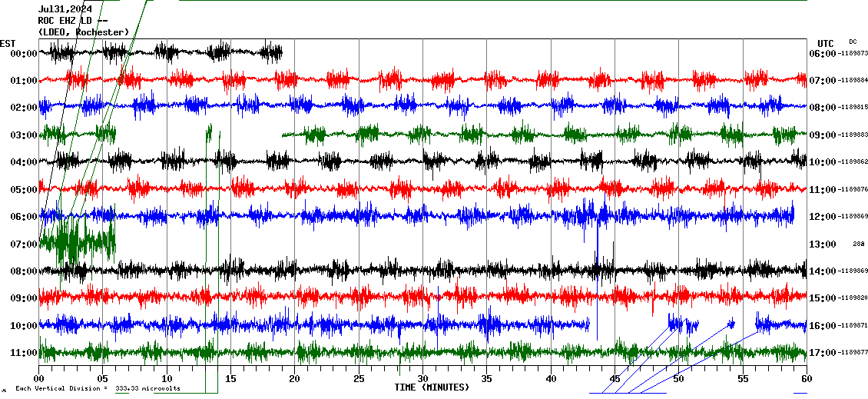Click the 60 minute tick label
Image resolution: width=868 pixels, height=399 pixels.
coord(806,379)
